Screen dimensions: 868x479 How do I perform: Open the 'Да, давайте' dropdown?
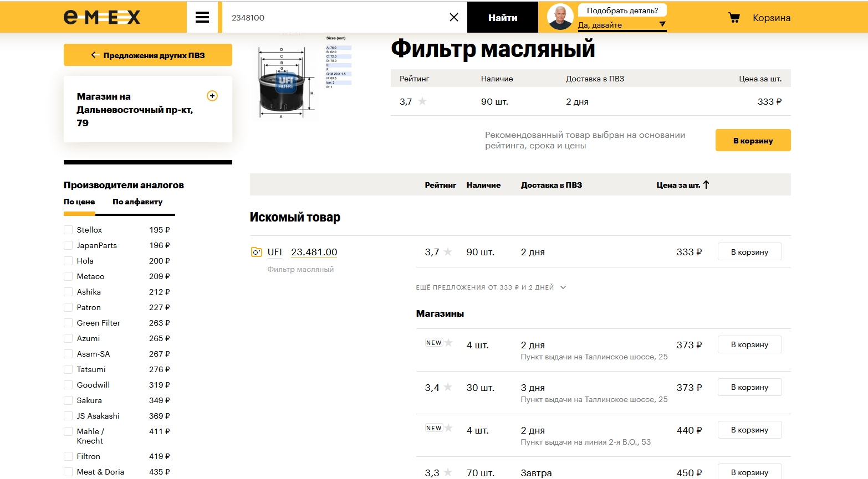pos(622,25)
